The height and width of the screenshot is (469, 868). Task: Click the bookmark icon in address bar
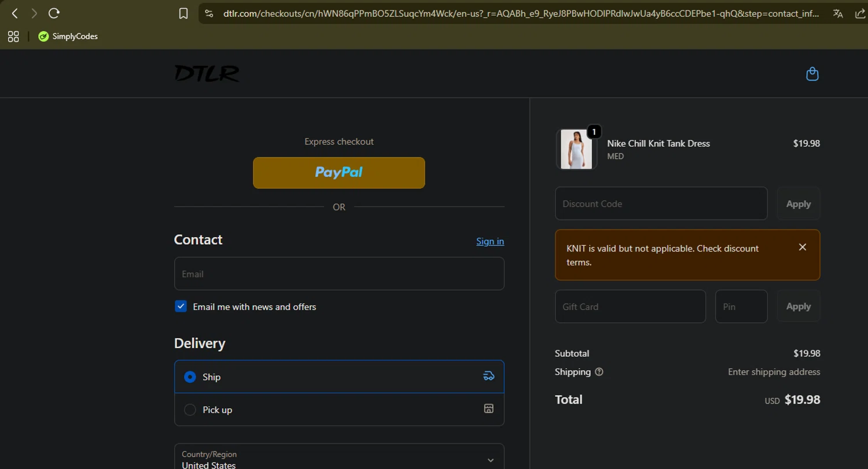coord(183,13)
